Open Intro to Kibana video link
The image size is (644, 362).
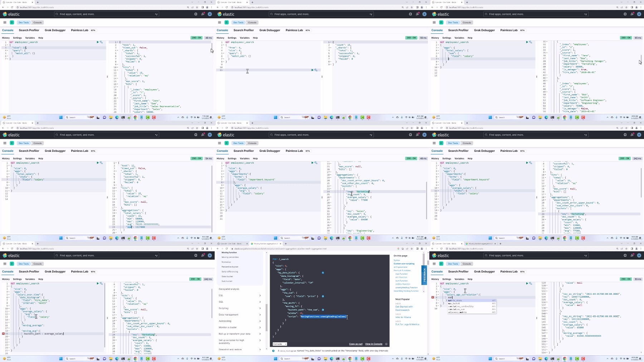(x=403, y=317)
